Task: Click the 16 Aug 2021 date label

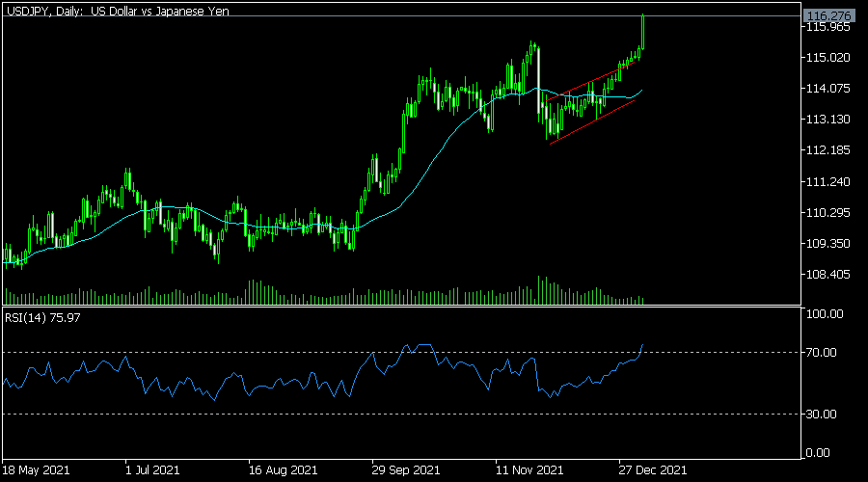Action: [x=283, y=470]
